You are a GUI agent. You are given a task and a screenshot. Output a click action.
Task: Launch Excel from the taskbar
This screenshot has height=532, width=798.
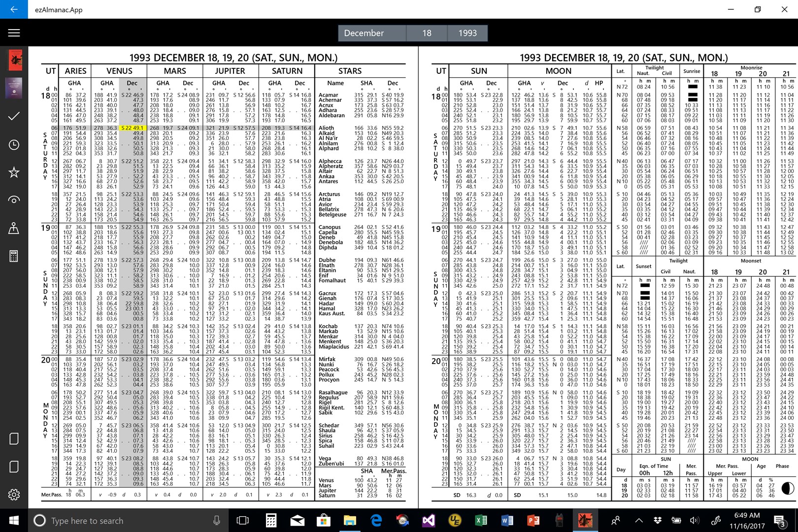click(481, 521)
